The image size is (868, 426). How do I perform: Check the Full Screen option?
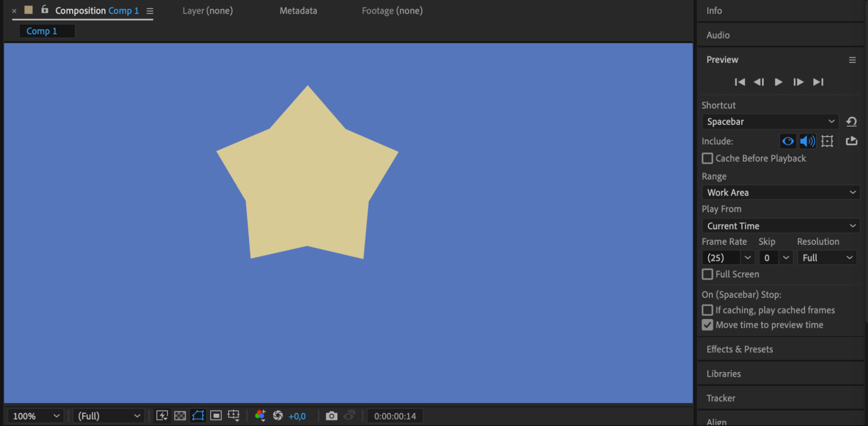[x=707, y=274]
